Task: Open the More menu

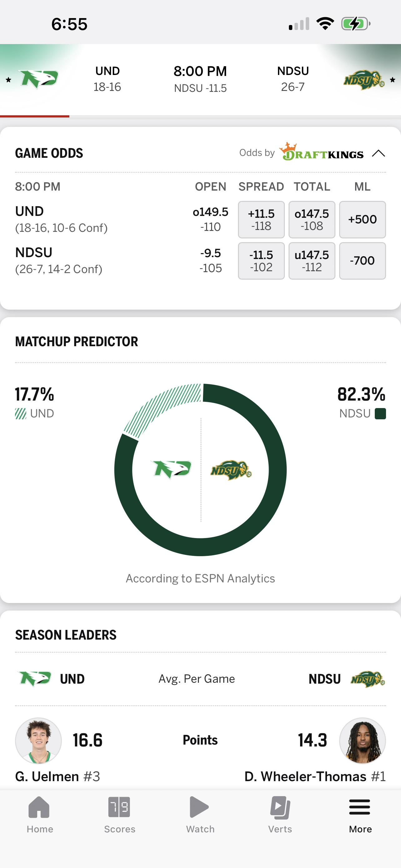Action: (x=360, y=807)
